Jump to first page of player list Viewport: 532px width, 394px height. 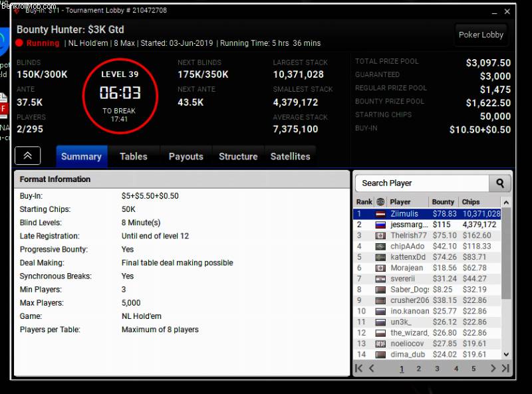358,368
